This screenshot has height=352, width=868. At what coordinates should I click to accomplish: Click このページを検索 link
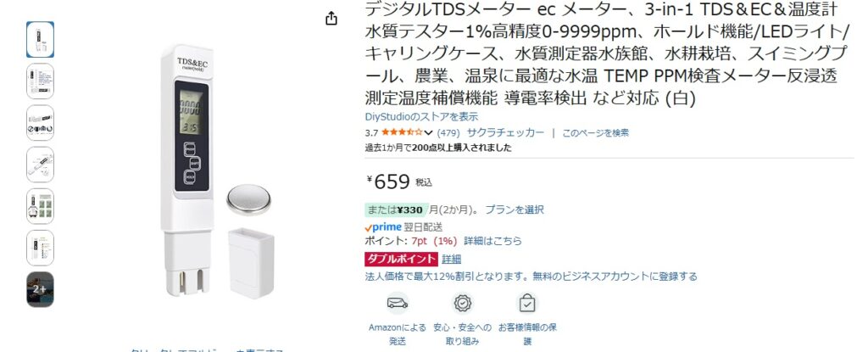point(596,133)
